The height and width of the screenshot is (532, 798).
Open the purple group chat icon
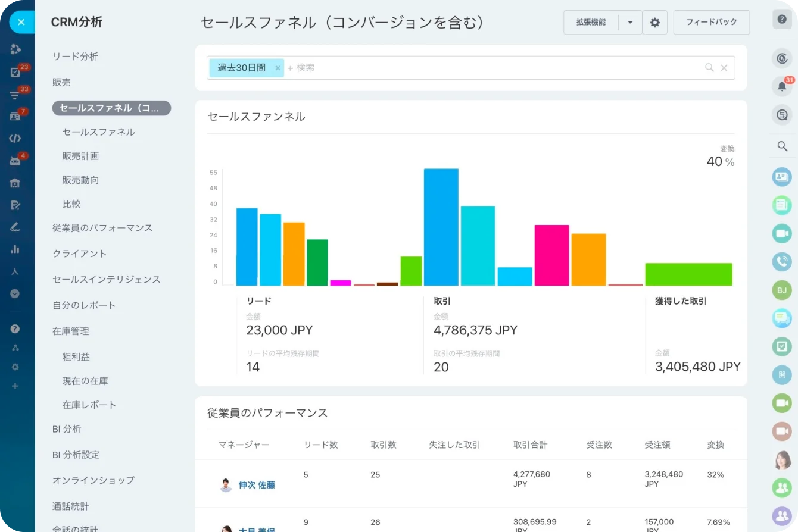tap(782, 516)
